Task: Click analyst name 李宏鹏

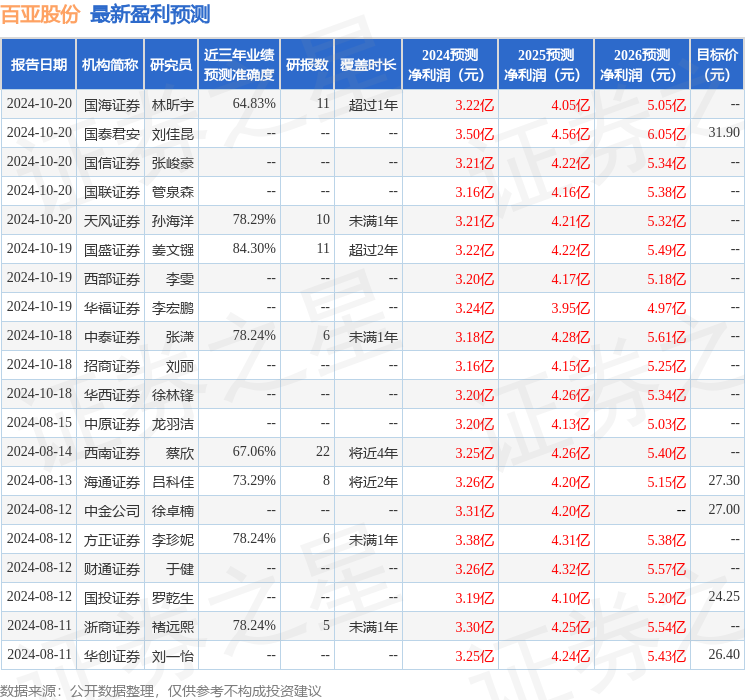Action: click(172, 308)
